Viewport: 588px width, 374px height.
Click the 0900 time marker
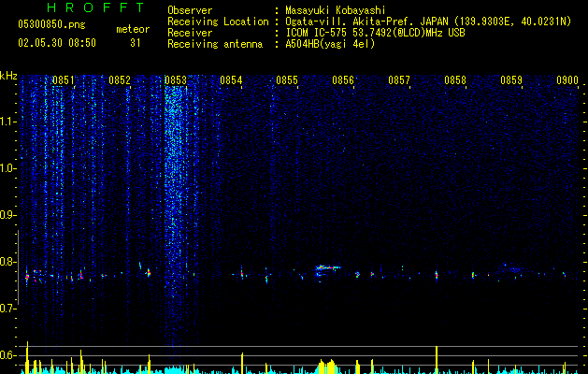click(x=567, y=80)
